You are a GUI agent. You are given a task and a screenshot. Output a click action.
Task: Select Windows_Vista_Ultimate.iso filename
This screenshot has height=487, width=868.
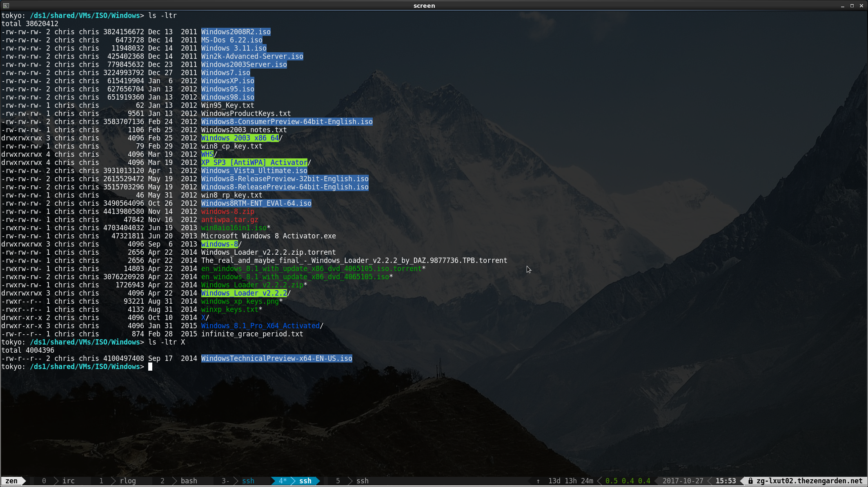pos(254,171)
